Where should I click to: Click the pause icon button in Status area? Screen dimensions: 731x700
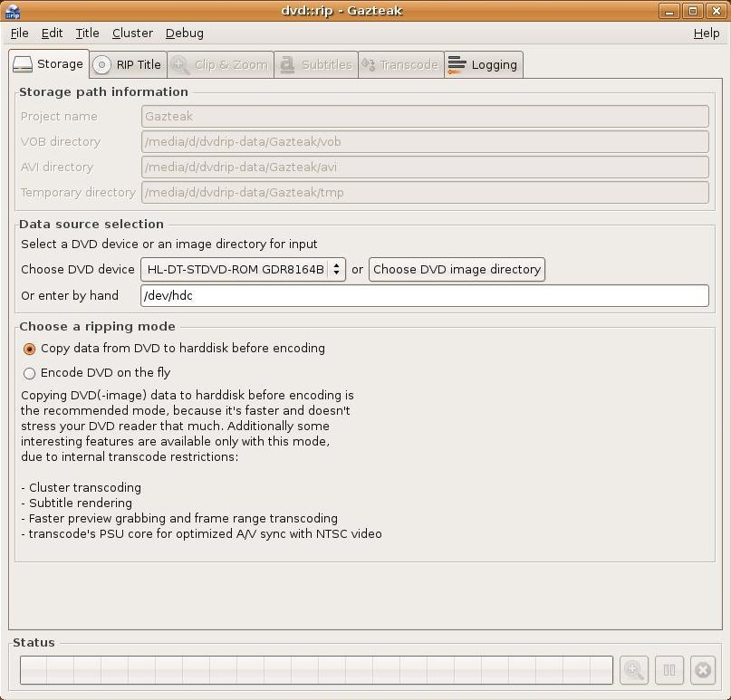coord(669,670)
